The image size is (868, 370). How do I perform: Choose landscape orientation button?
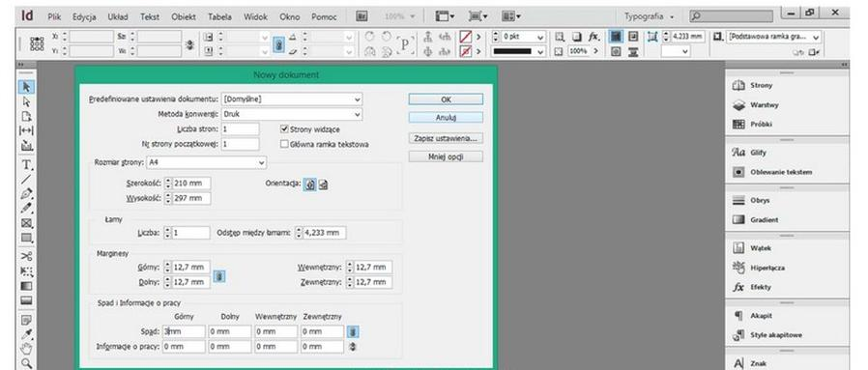pyautogui.click(x=323, y=185)
